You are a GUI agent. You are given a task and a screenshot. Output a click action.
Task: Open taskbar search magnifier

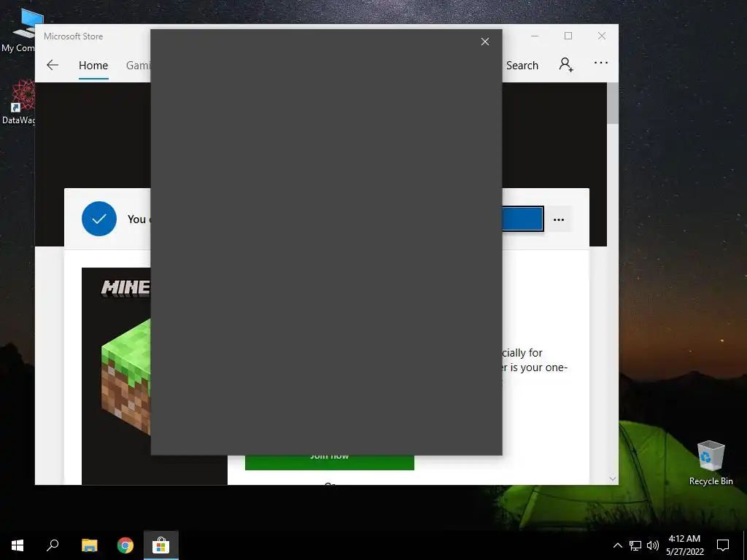pos(53,545)
